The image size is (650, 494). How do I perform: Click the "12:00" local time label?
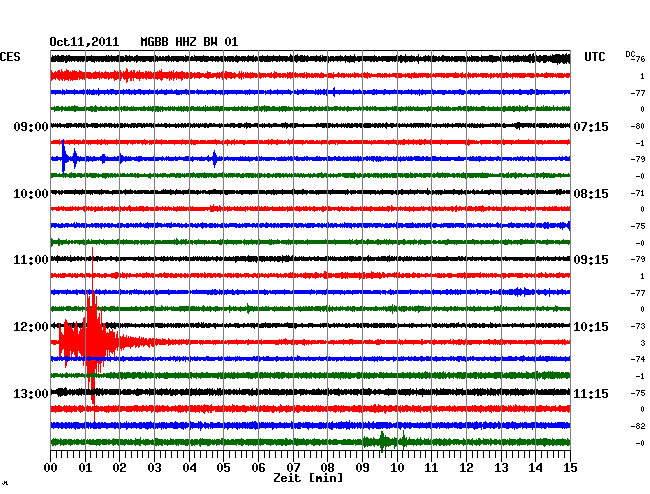tap(31, 327)
